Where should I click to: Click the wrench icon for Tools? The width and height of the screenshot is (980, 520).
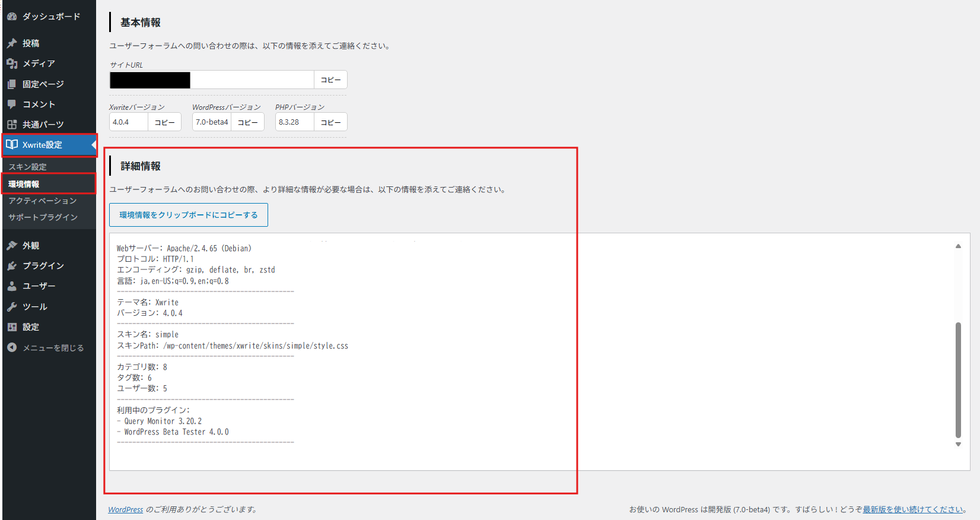12,307
